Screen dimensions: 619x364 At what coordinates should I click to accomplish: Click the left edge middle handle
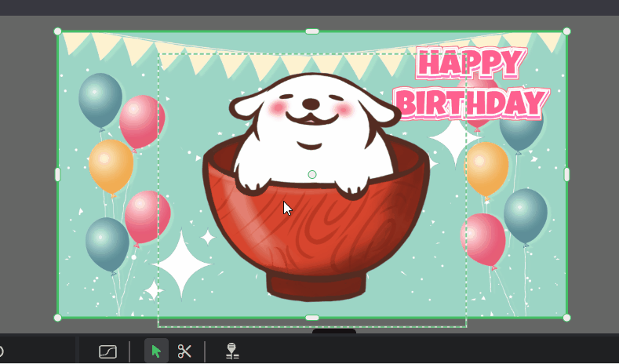(57, 174)
